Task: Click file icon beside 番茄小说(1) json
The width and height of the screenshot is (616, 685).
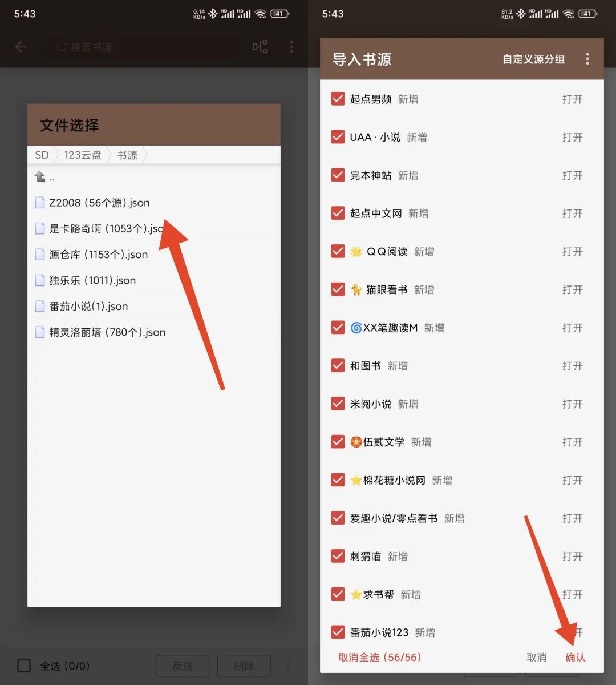Action: tap(40, 307)
